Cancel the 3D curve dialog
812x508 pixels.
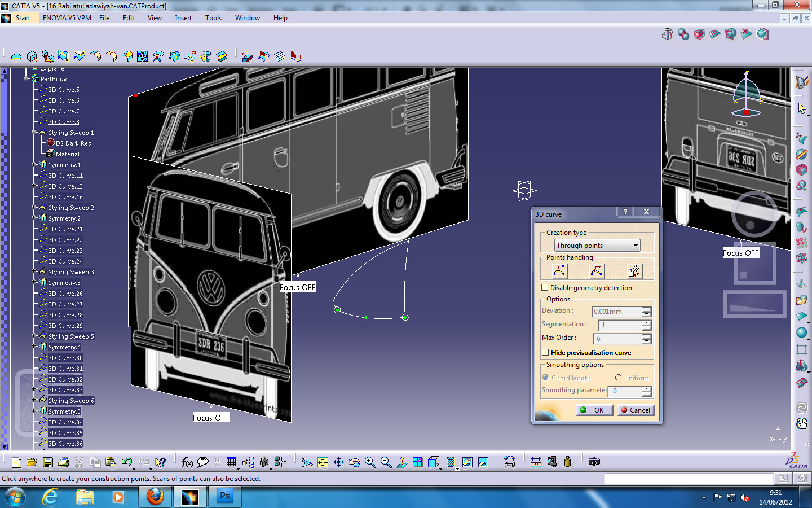click(x=636, y=410)
